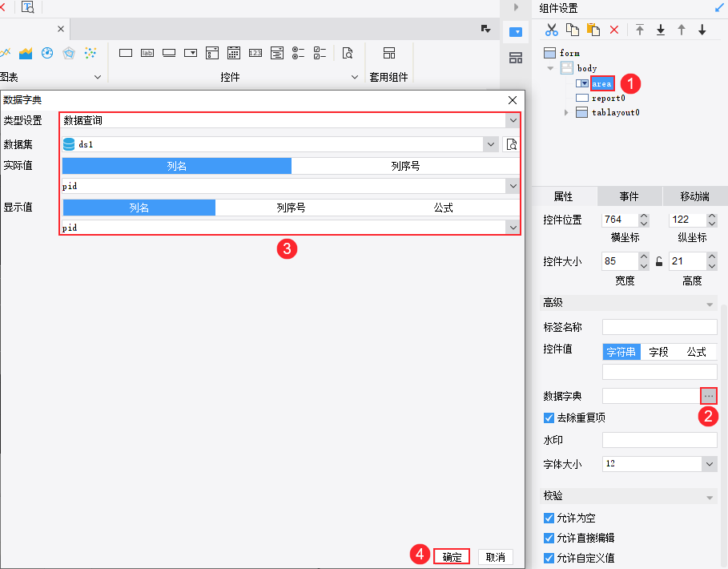
Task: Click the blue dock arrow in 组件设置 header
Action: point(718,8)
